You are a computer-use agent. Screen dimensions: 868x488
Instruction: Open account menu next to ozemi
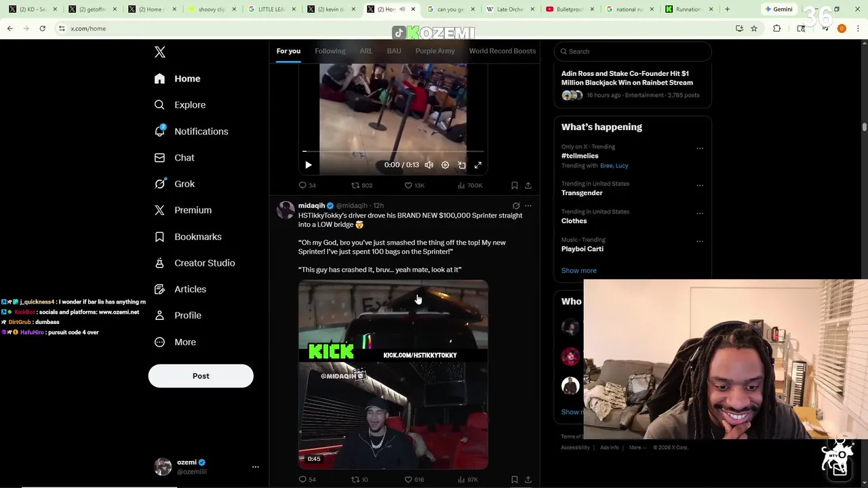click(256, 467)
